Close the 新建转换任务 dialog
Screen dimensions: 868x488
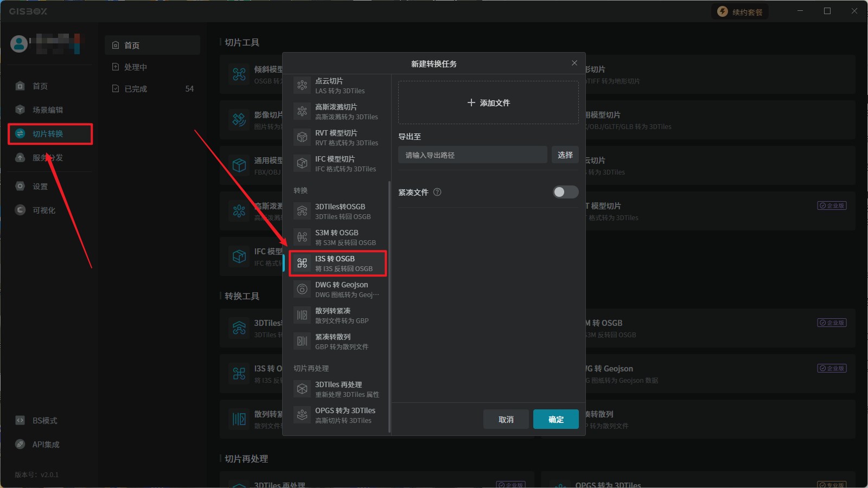[x=574, y=63]
